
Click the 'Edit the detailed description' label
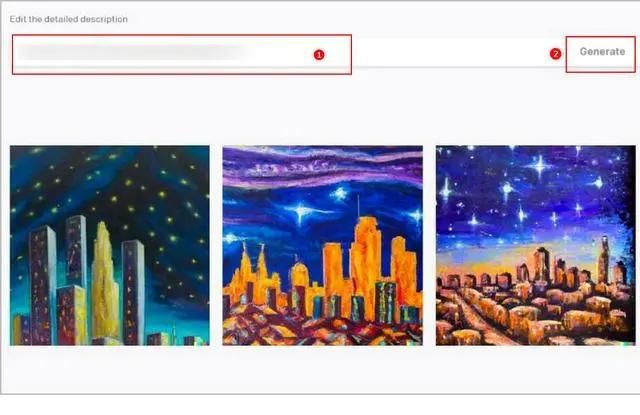pyautogui.click(x=69, y=19)
